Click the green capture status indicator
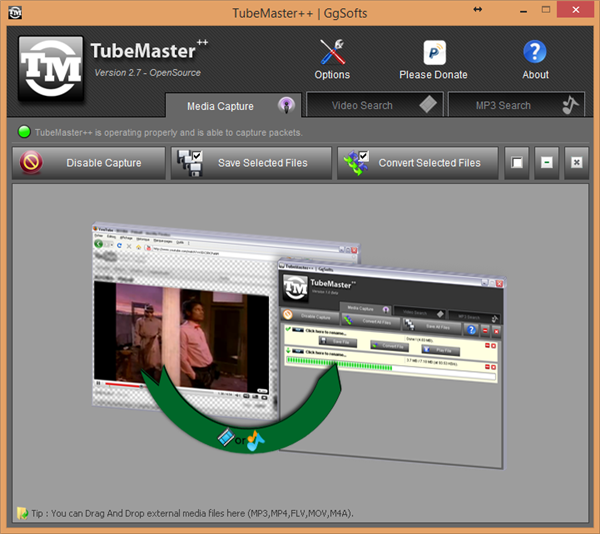This screenshot has width=600, height=534. coord(25,132)
